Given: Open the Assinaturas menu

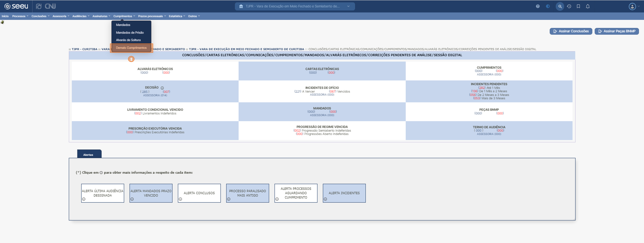Looking at the screenshot, I should (101, 16).
